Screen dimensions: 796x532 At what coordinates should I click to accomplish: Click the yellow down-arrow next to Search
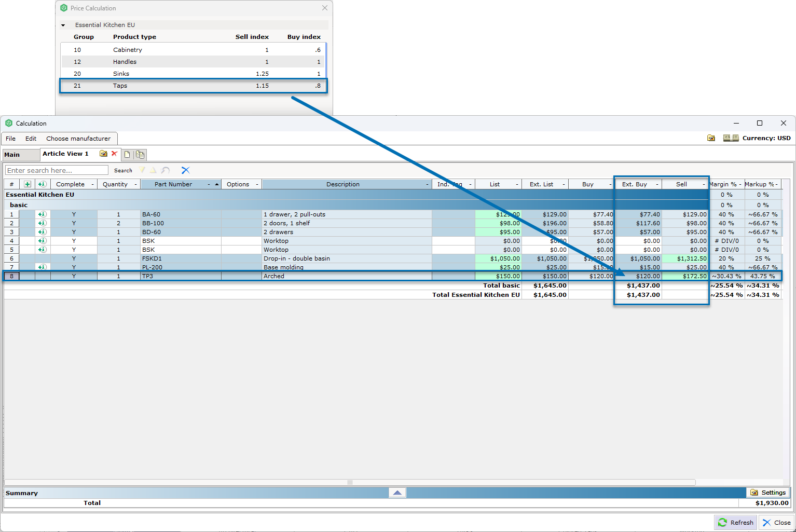click(142, 170)
